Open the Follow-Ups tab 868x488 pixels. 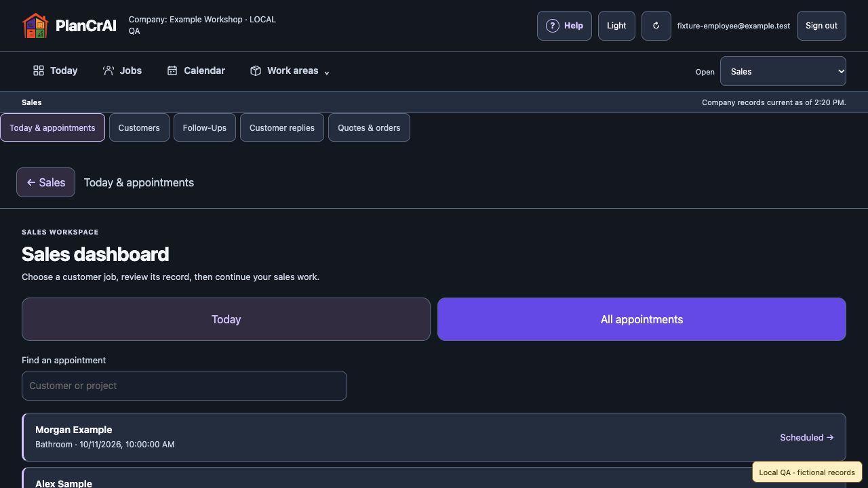click(x=205, y=127)
